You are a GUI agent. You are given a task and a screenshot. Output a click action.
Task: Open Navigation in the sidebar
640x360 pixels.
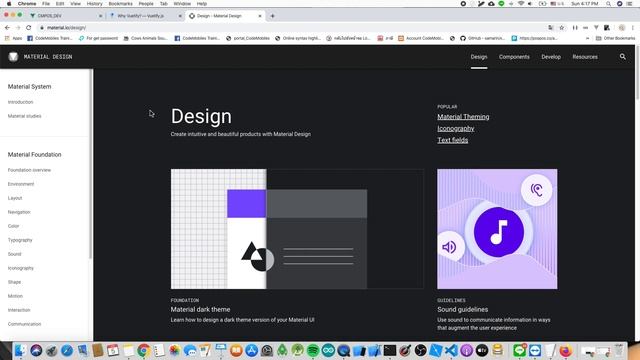point(19,212)
